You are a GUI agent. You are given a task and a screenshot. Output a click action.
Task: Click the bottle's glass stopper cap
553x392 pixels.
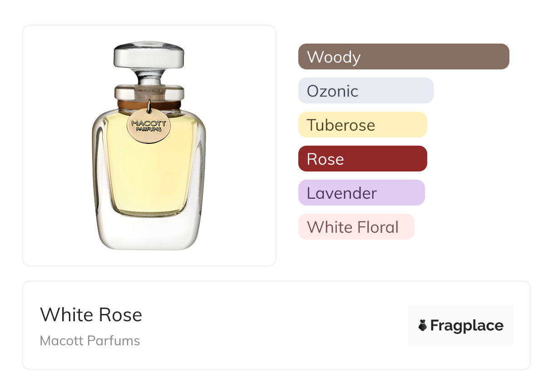click(148, 55)
